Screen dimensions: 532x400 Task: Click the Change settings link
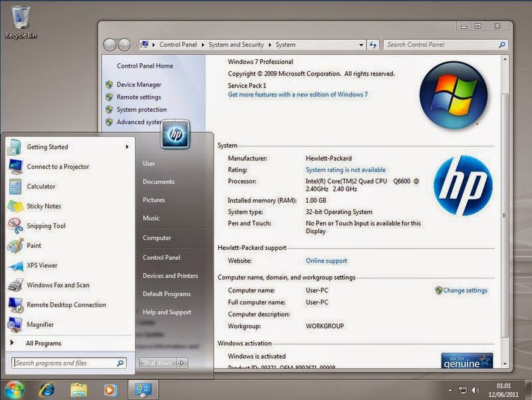click(465, 290)
